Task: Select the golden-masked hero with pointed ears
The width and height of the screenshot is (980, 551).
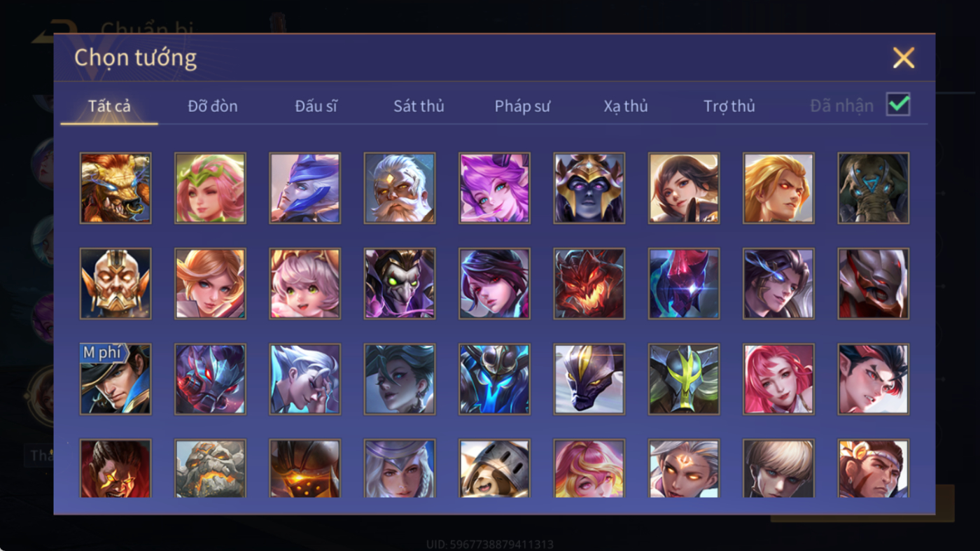Action: 115,284
